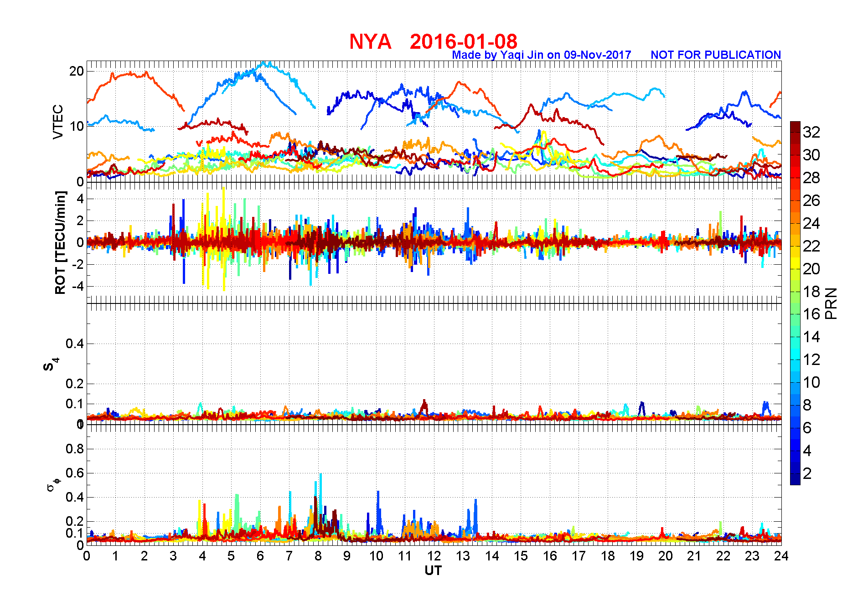This screenshot has width=868, height=606.
Task: Click x-axis tick label "18"
Action: click(607, 556)
